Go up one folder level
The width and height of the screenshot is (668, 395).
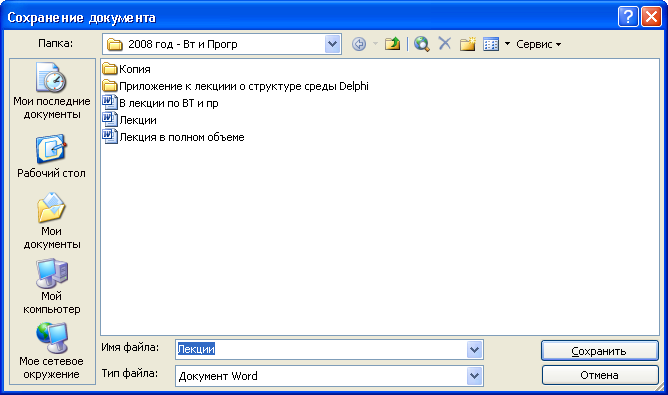[x=392, y=43]
